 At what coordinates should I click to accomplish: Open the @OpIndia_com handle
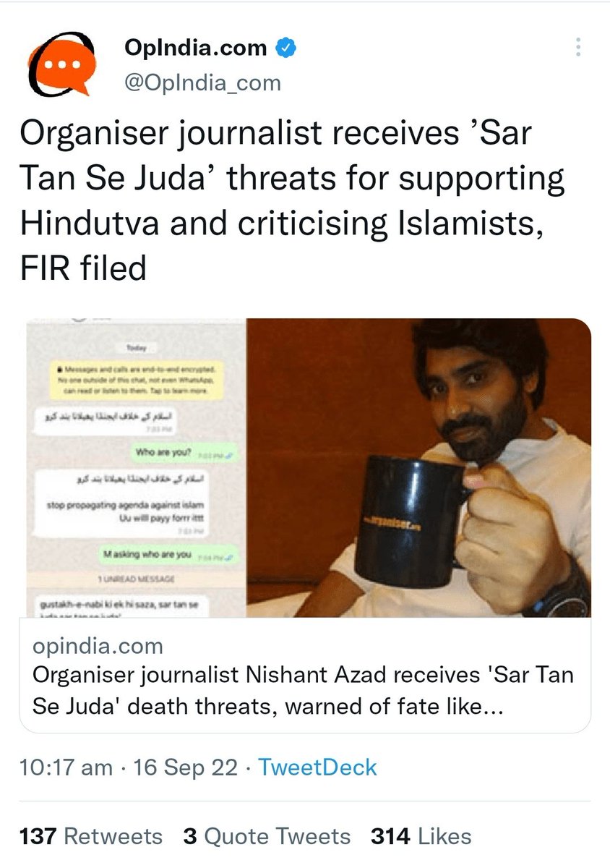point(202,82)
